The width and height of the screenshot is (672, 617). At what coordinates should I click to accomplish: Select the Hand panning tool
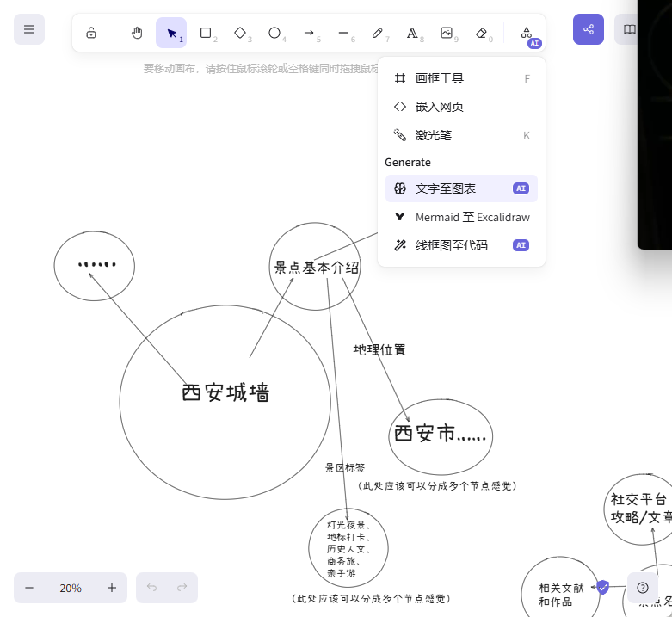pos(137,33)
